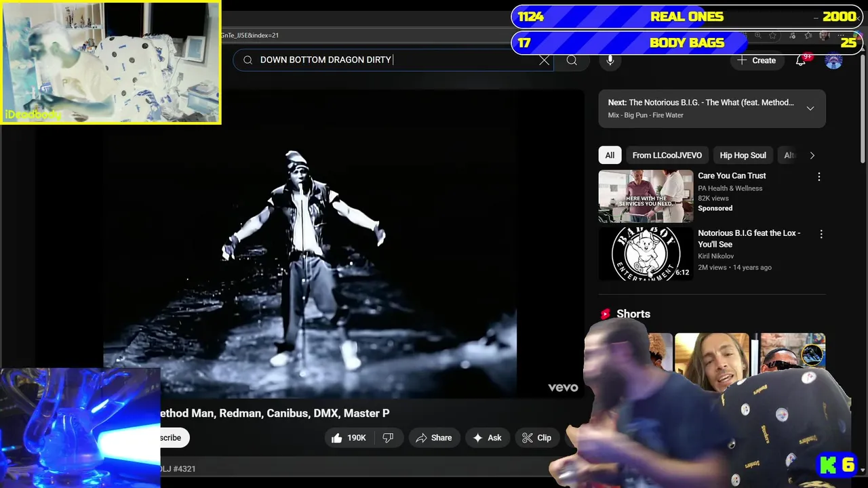Click the Ask button
The height and width of the screenshot is (488, 868).
coord(487,438)
